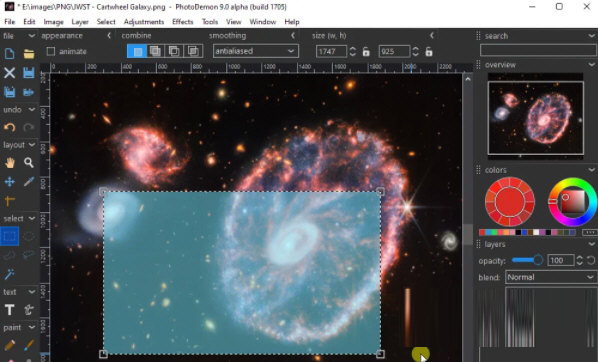Image resolution: width=598 pixels, height=362 pixels.
Task: Open the Window menu
Action: (263, 22)
